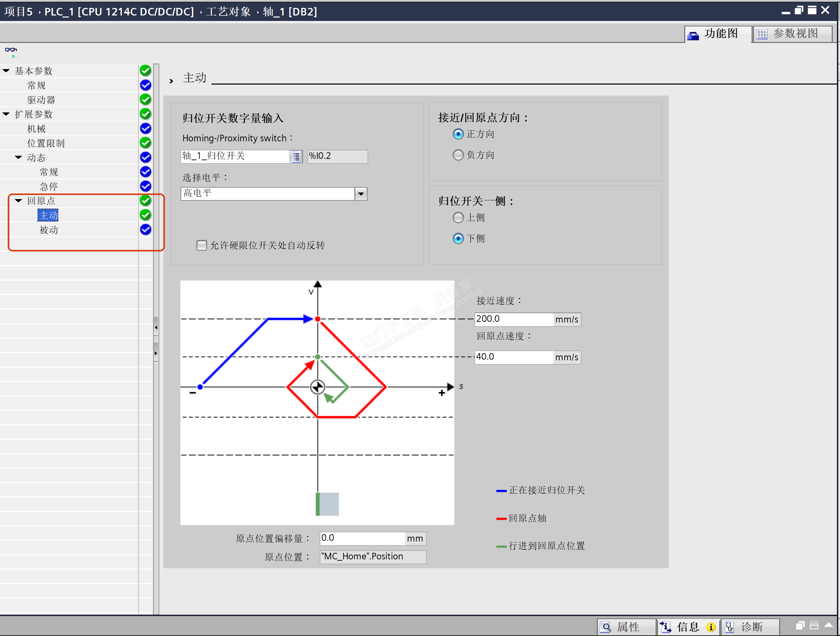Click the 原点位置偏移量 input field
This screenshot has width=840, height=636.
pos(362,538)
